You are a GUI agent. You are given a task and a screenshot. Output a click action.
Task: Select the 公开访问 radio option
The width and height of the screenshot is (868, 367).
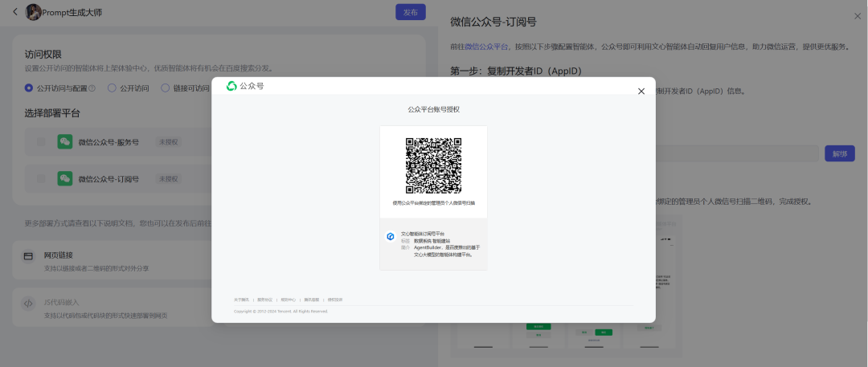[112, 88]
